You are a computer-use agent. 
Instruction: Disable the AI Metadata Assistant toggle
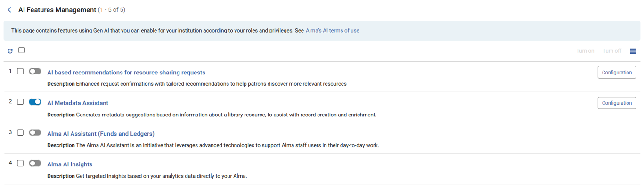point(35,102)
